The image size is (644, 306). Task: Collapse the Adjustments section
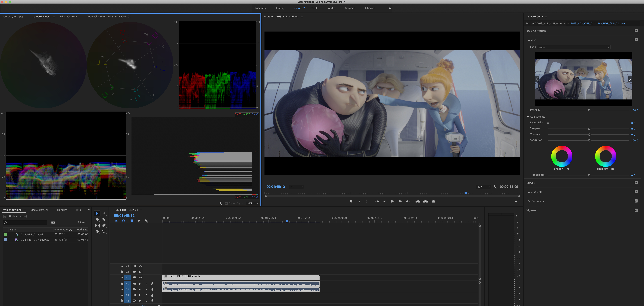coord(528,117)
